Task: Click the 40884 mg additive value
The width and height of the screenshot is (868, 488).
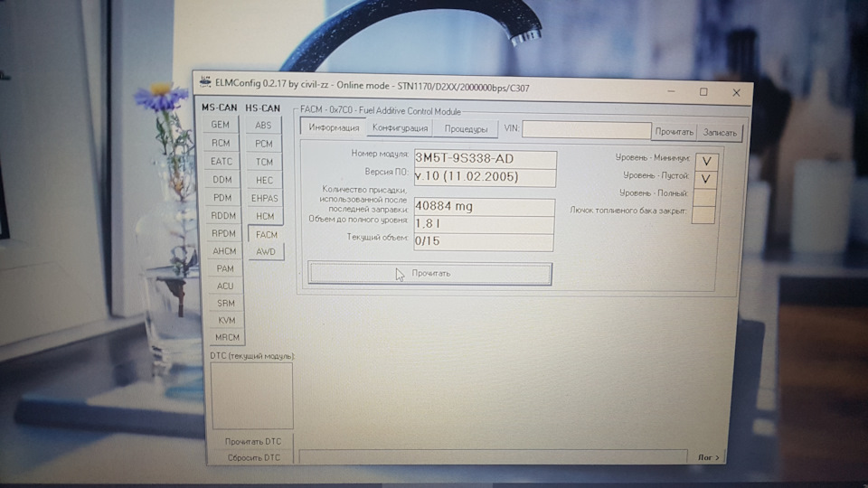Action: coord(485,207)
